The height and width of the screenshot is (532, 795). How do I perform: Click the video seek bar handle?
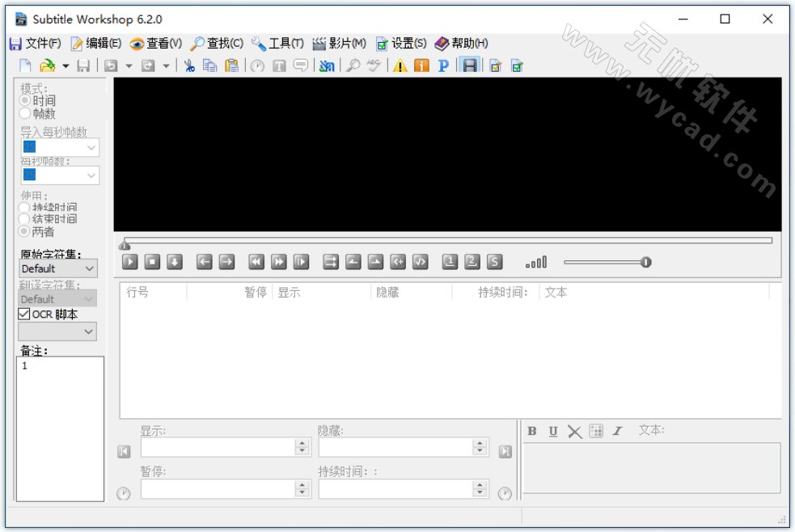125,246
